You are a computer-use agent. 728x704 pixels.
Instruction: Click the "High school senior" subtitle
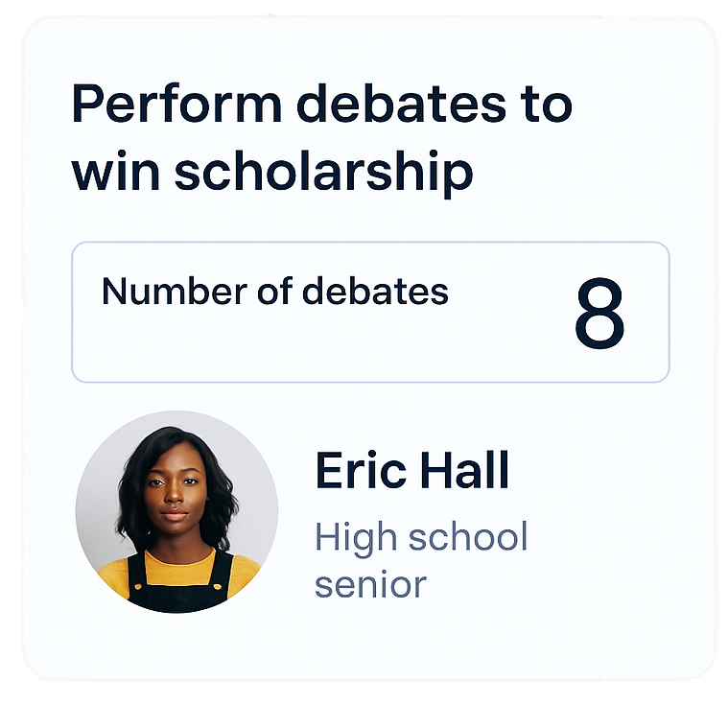click(x=421, y=560)
